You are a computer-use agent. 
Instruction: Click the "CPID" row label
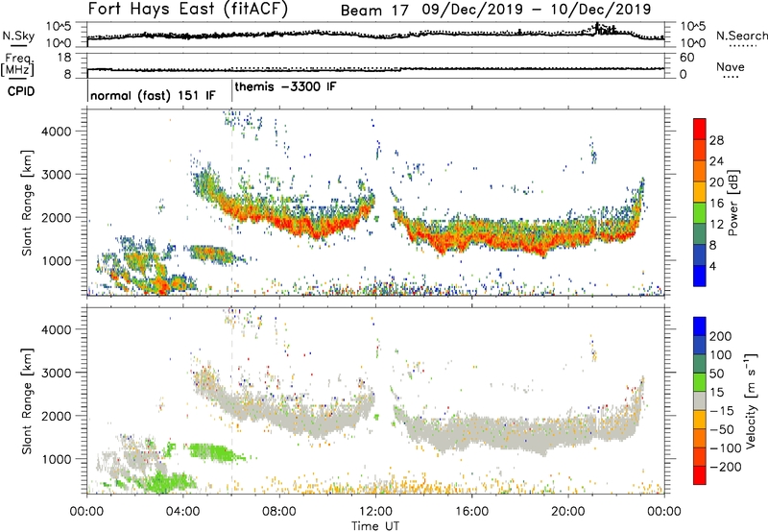click(21, 91)
